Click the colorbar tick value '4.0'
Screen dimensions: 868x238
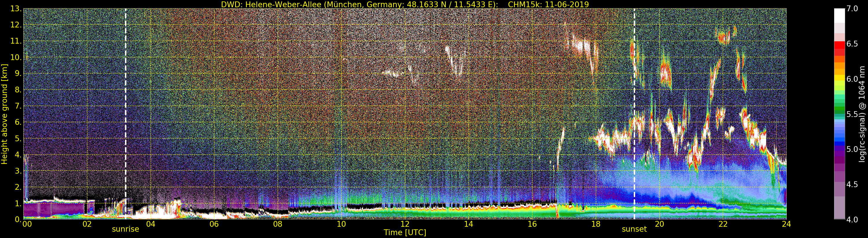tap(852, 220)
